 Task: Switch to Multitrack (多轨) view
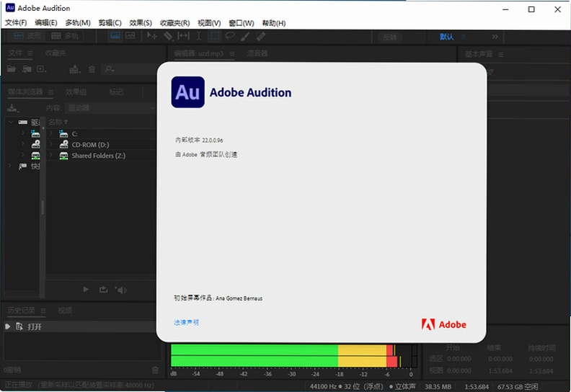(65, 36)
